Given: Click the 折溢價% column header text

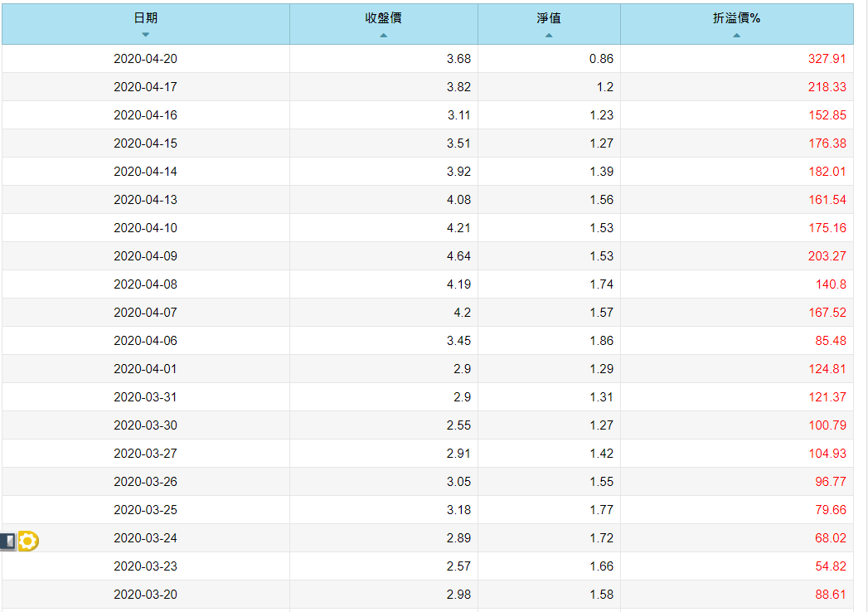Looking at the screenshot, I should (x=736, y=18).
